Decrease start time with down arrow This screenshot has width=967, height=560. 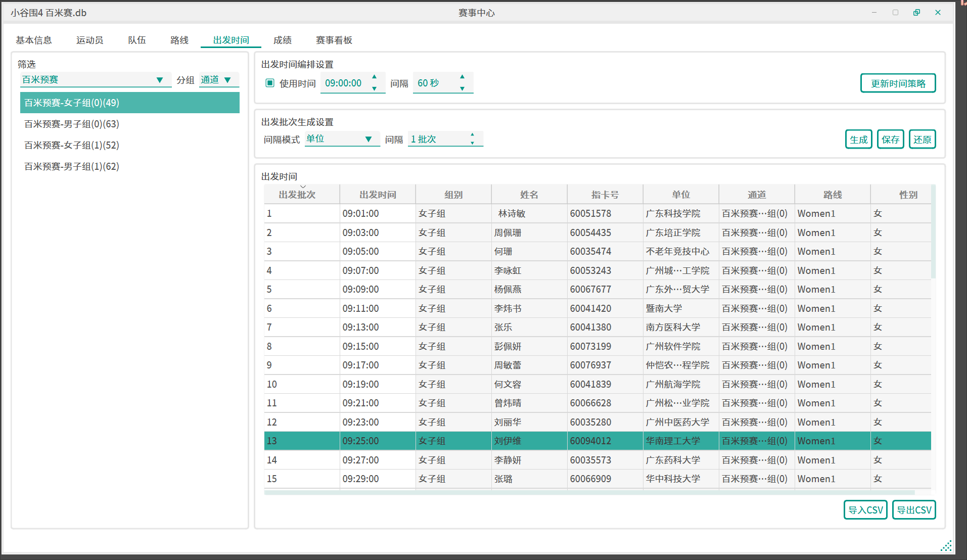[374, 89]
